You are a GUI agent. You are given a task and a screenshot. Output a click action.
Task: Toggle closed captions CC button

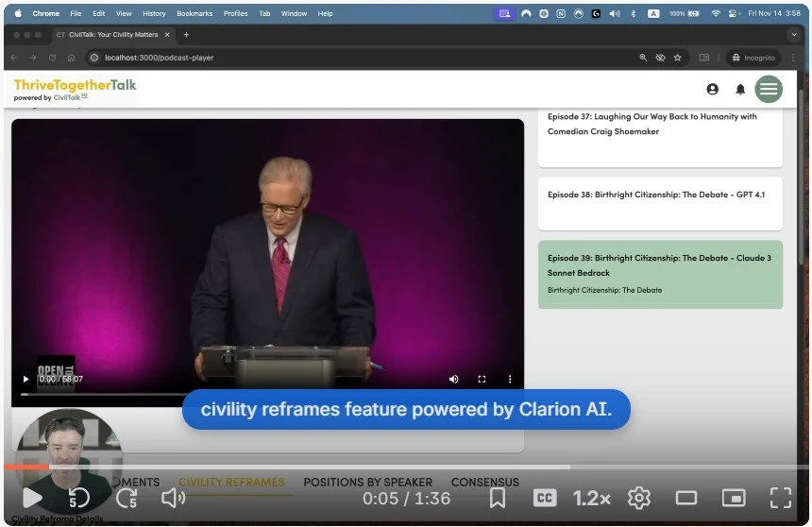545,498
